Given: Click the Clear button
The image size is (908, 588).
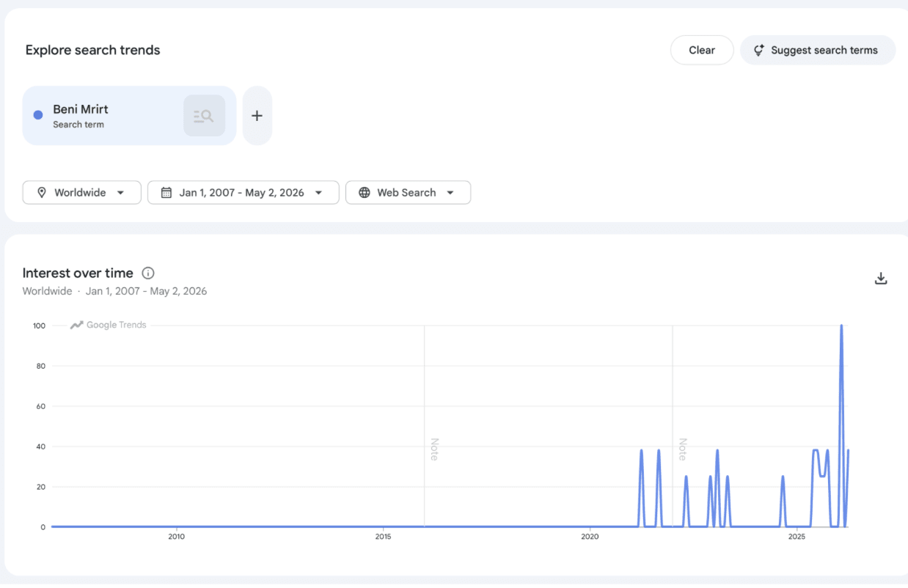Looking at the screenshot, I should click(x=702, y=50).
